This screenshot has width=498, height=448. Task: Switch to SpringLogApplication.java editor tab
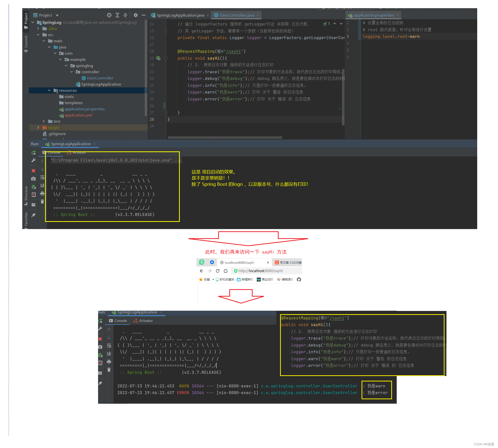pos(180,15)
